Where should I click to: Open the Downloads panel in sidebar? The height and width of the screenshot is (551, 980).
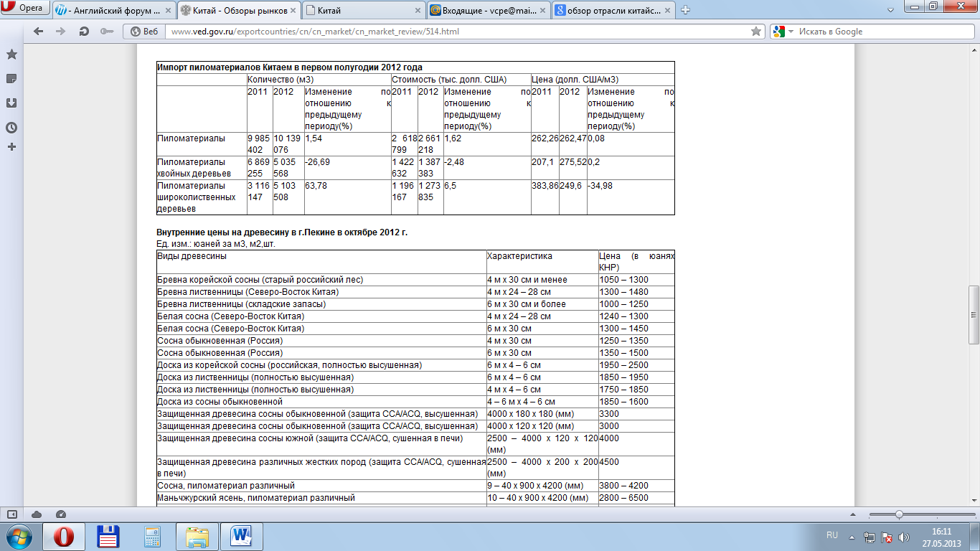point(11,103)
